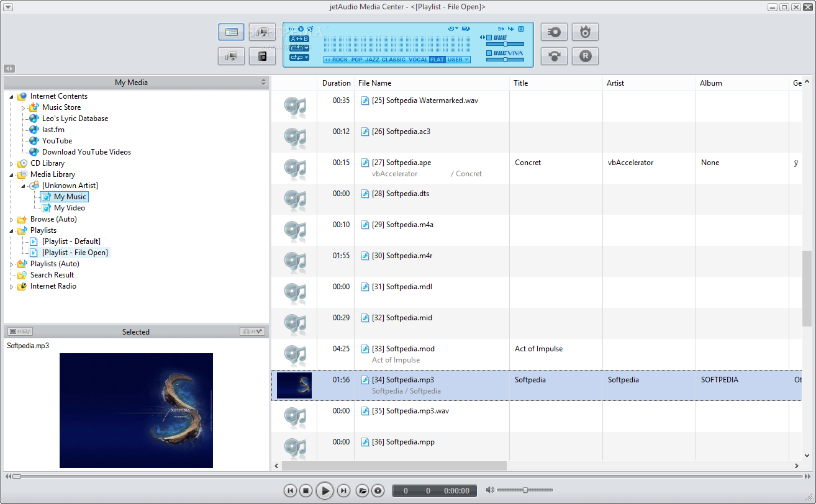
Task: Collapse the Internet Contents tree item
Action: (11, 96)
